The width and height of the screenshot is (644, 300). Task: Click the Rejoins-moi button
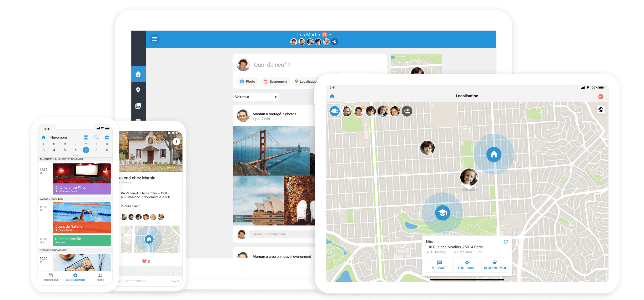[495, 265]
